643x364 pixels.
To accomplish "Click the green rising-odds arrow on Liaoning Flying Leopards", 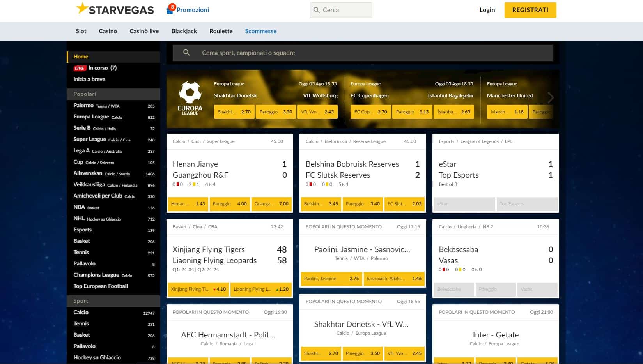I will 277,290.
